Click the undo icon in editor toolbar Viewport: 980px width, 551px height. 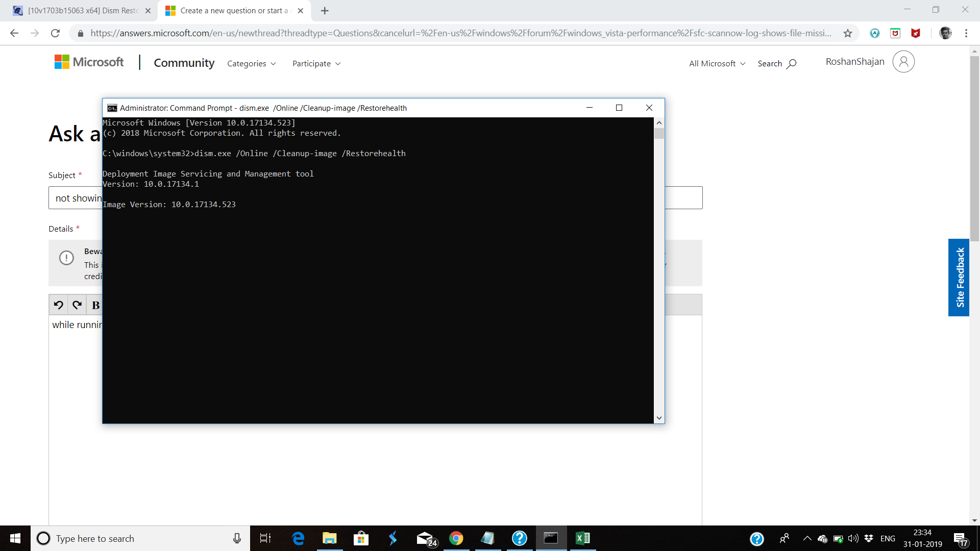[x=59, y=305]
